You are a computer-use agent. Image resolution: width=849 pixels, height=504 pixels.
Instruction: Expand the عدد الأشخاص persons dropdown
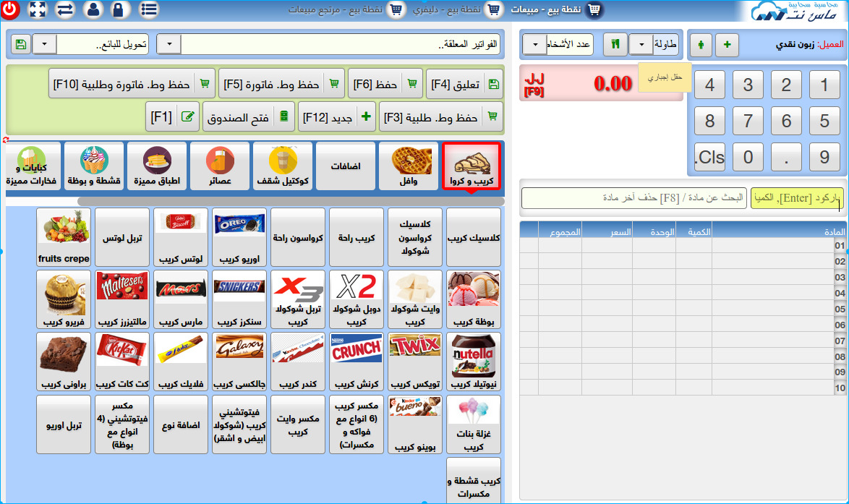[535, 44]
